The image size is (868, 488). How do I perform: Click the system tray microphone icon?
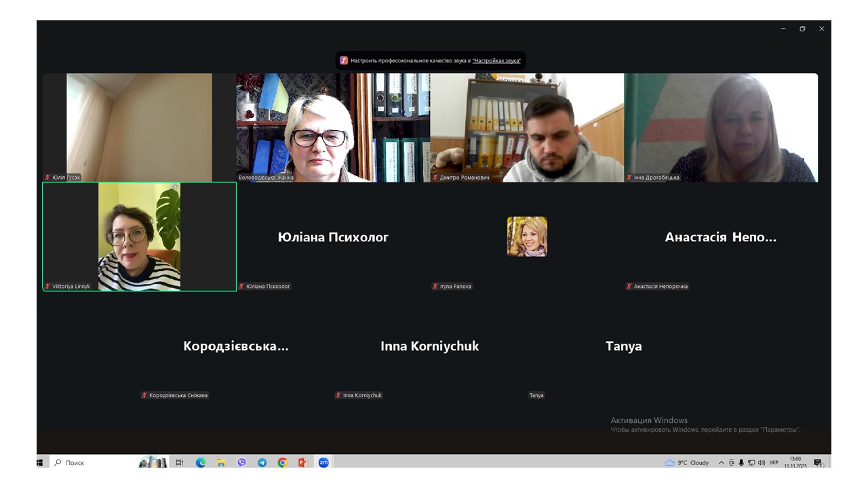tap(741, 463)
